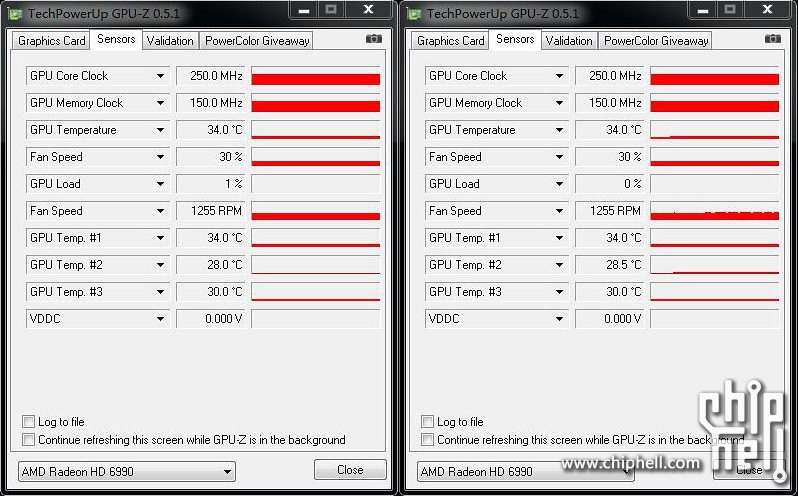Image resolution: width=798 pixels, height=496 pixels.
Task: Click the title bar X of right window
Action: (767, 10)
